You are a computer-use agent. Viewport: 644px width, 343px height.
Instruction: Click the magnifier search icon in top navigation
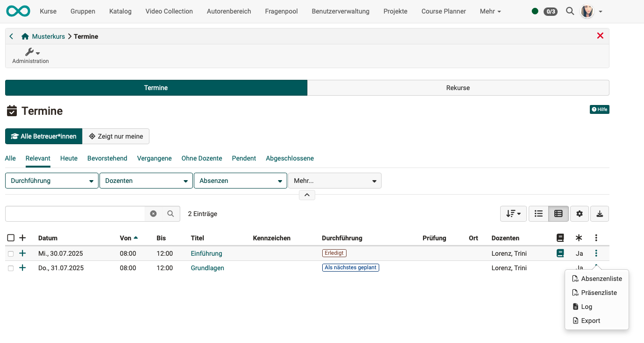pyautogui.click(x=570, y=11)
